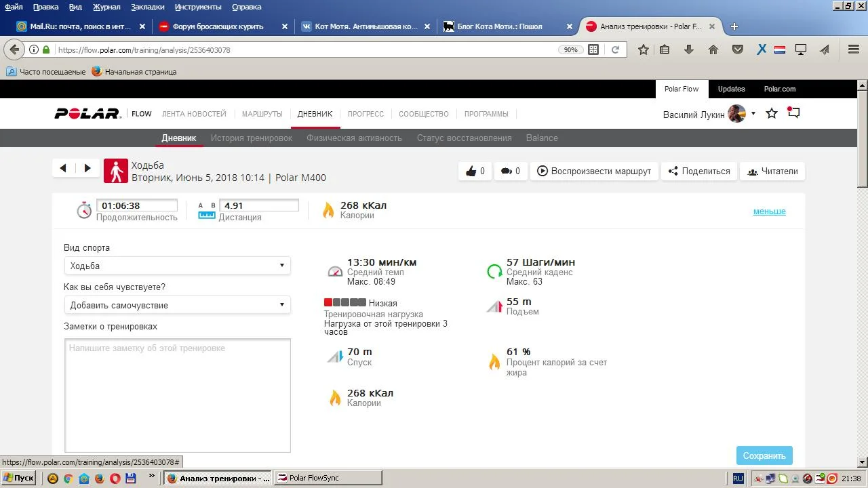Viewport: 868px width, 488px height.
Task: Click the blue X extension icon
Action: tap(762, 49)
